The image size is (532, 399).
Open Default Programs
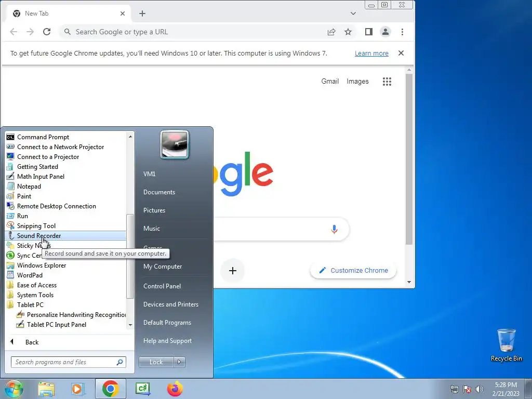tap(167, 323)
